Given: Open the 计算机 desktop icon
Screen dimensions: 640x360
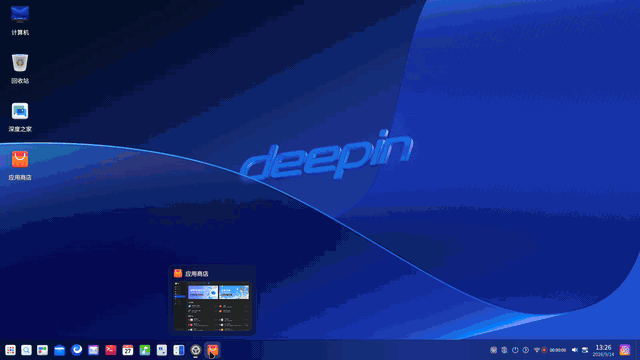Looking at the screenshot, I should point(20,20).
